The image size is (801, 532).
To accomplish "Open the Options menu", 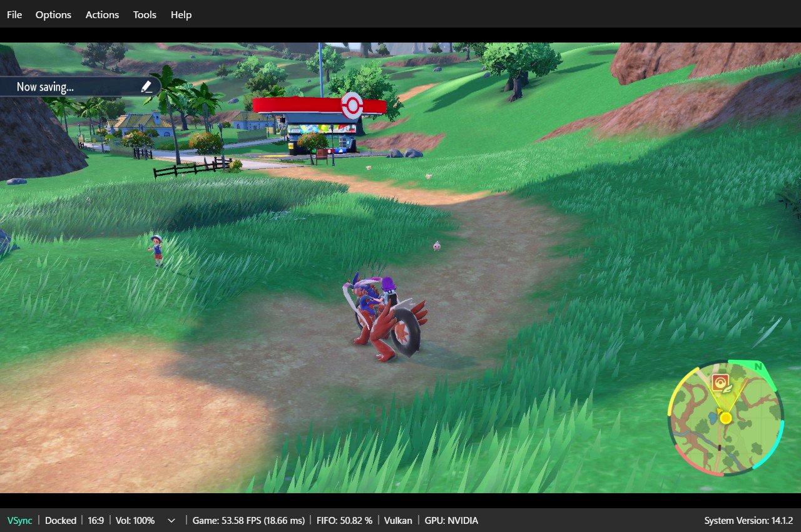I will 53,14.
